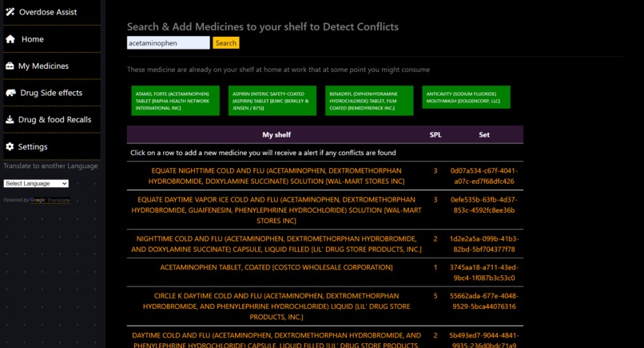The height and width of the screenshot is (348, 644).
Task: Add Equate Daytime Vapor Ice row
Action: 325,210
